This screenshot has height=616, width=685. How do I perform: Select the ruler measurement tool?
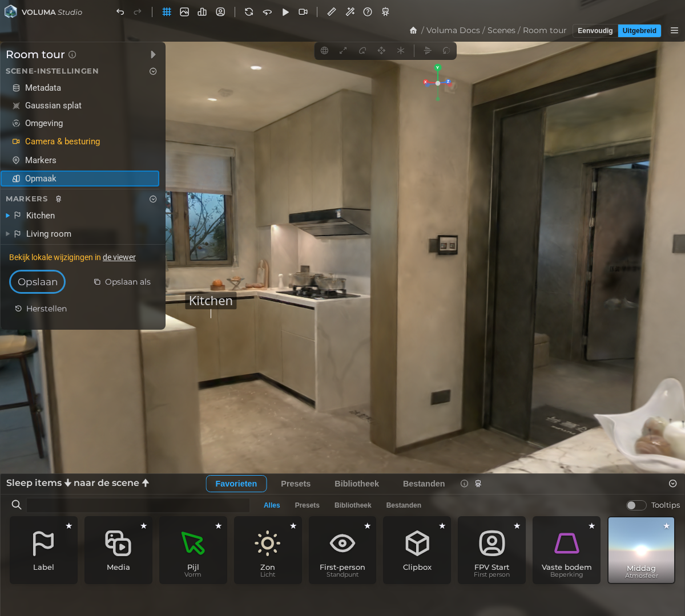[x=332, y=12]
